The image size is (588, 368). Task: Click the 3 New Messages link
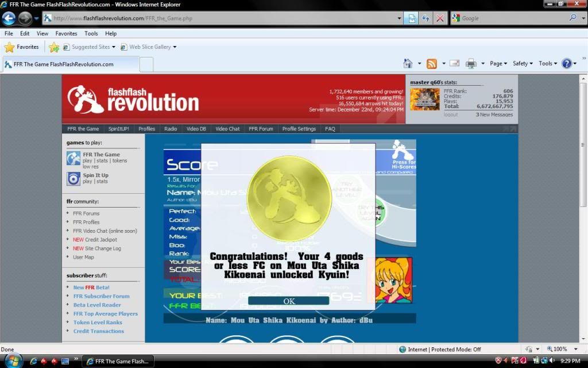[x=494, y=115]
